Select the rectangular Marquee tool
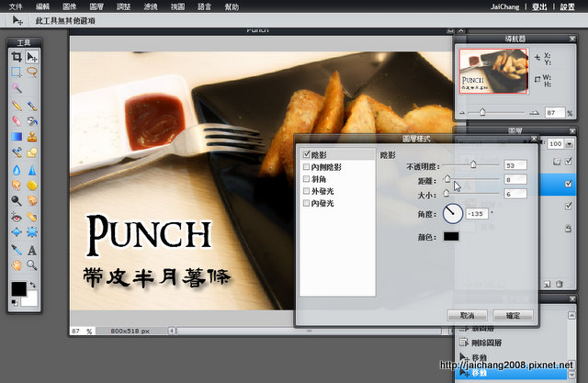588x383 pixels. [x=17, y=72]
